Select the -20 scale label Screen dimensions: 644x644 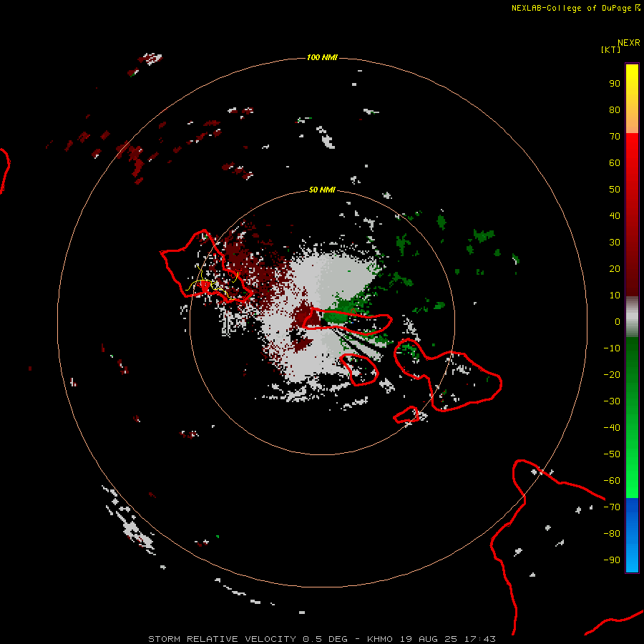point(612,375)
